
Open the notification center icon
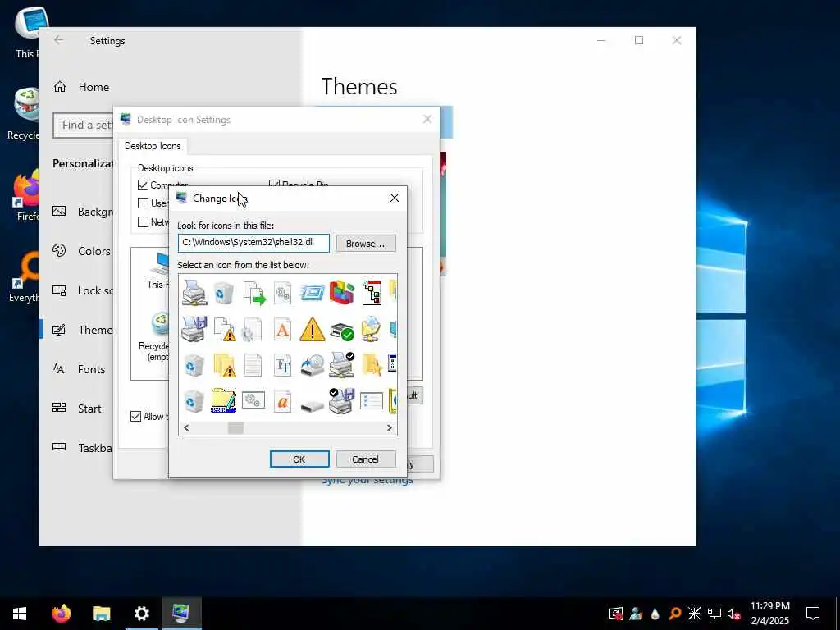813,614
